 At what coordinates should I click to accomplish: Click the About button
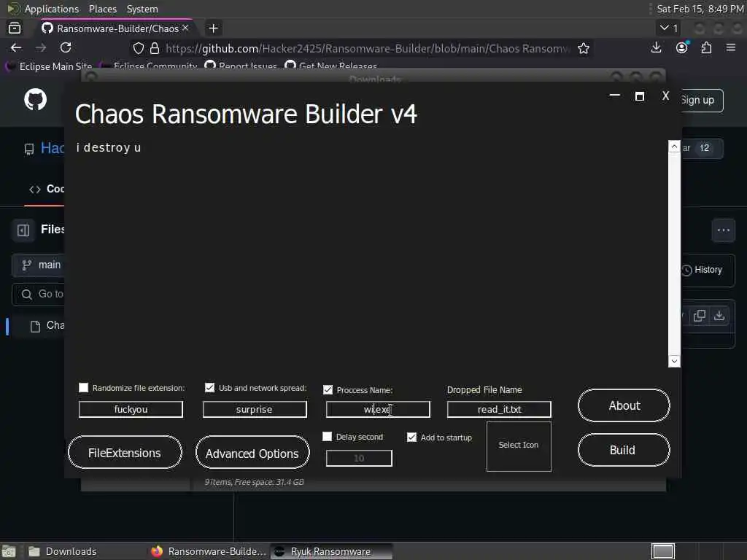(x=624, y=405)
